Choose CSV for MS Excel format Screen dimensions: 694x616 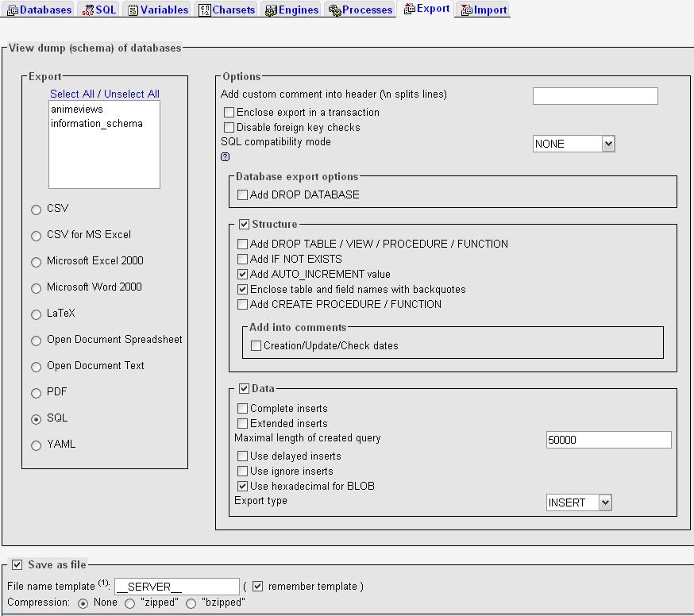point(37,236)
